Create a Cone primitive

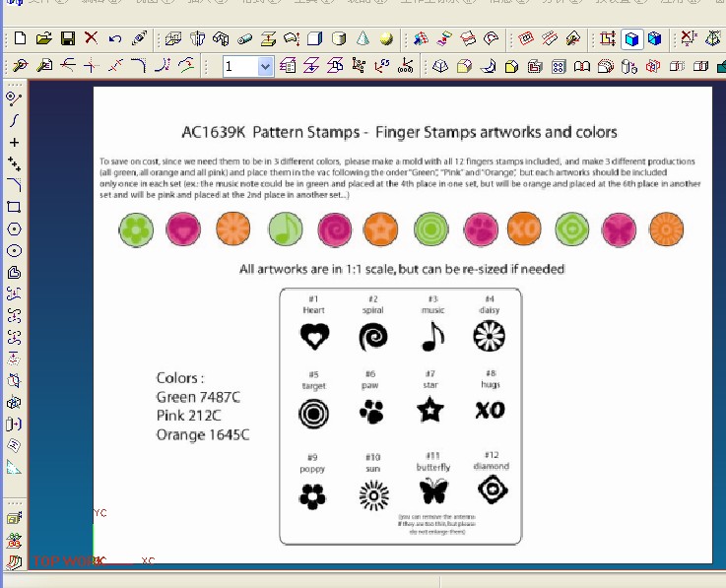point(363,38)
